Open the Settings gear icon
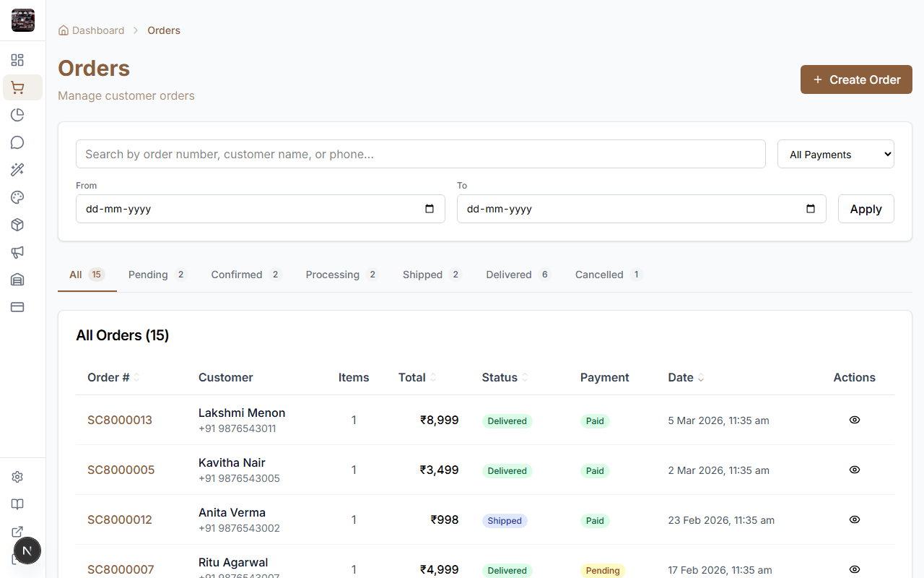This screenshot has height=578, width=924. [17, 476]
